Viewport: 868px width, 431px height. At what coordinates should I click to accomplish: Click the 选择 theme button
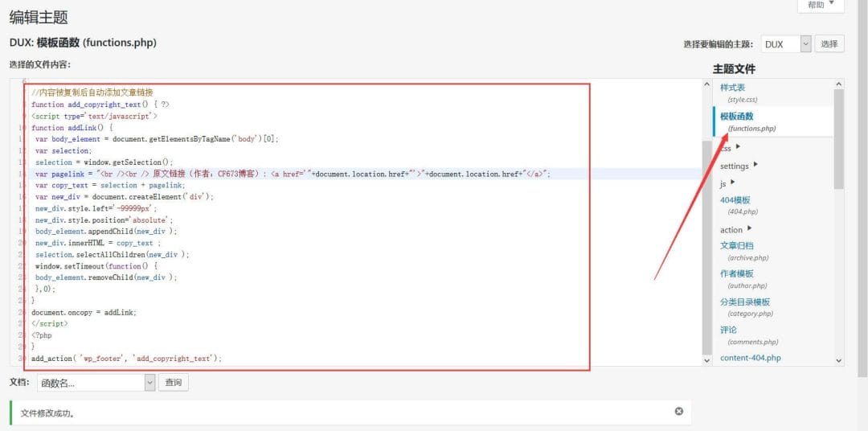coord(829,44)
